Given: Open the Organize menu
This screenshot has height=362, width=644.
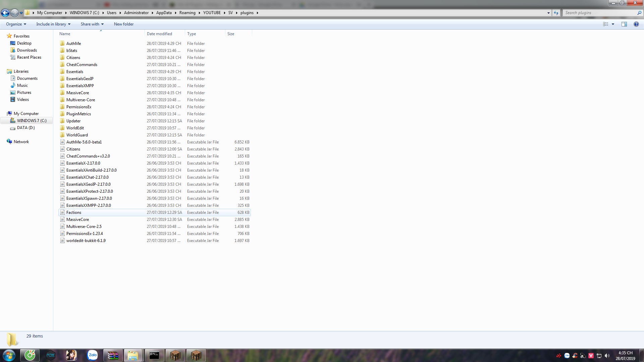Looking at the screenshot, I should click(16, 24).
